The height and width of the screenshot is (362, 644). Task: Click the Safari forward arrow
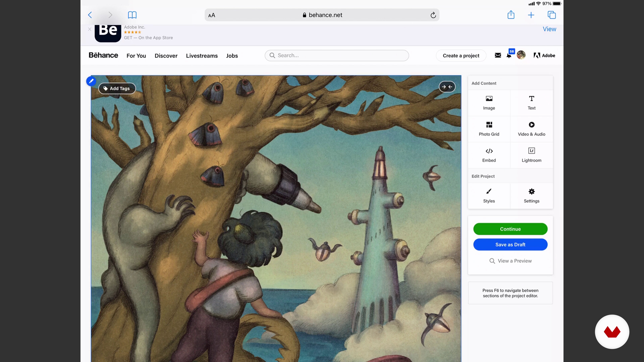tap(110, 15)
